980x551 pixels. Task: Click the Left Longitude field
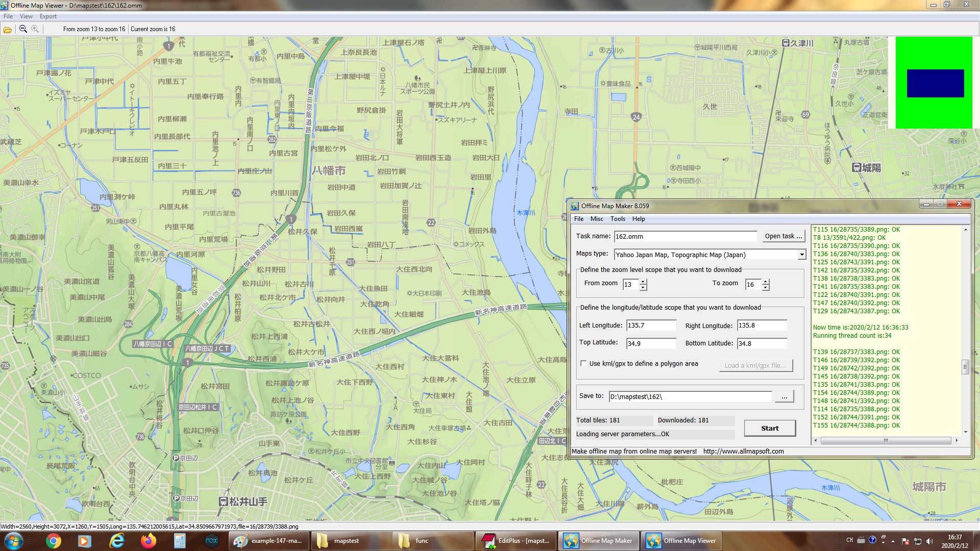pos(651,325)
